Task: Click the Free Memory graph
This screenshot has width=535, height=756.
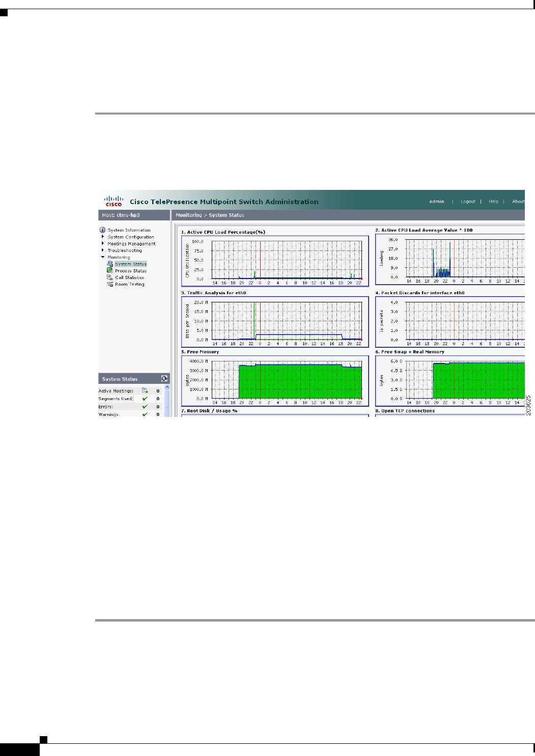Action: tap(275, 381)
